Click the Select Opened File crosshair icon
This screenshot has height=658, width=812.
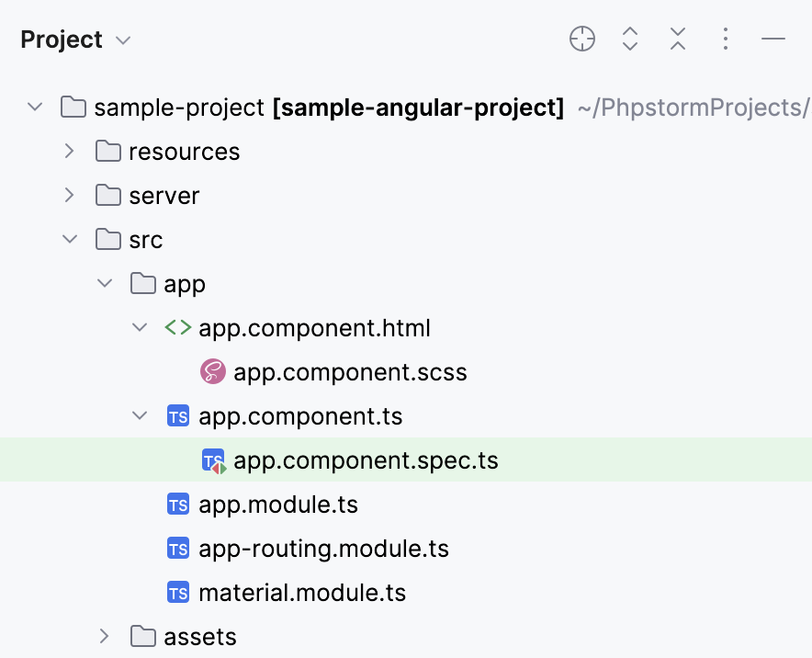[582, 39]
